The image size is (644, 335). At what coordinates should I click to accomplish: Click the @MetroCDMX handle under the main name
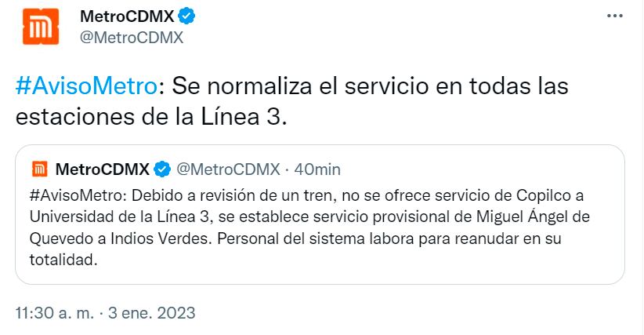pos(132,37)
